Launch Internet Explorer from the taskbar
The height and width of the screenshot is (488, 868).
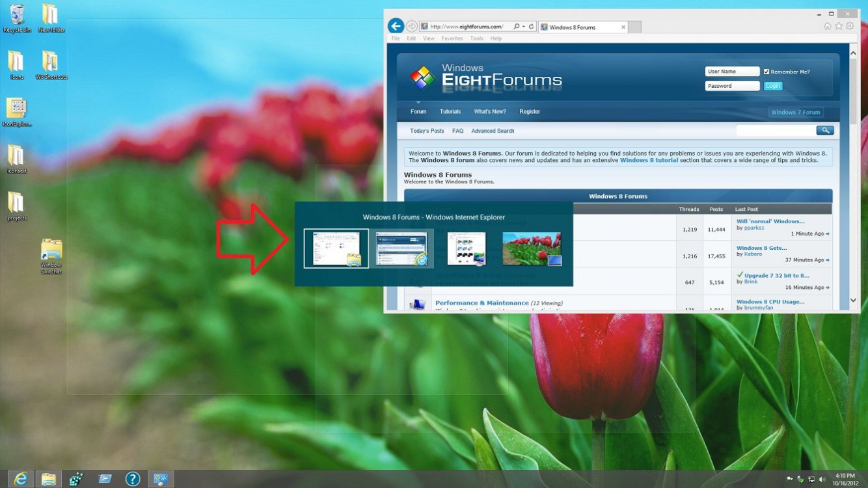pyautogui.click(x=20, y=479)
